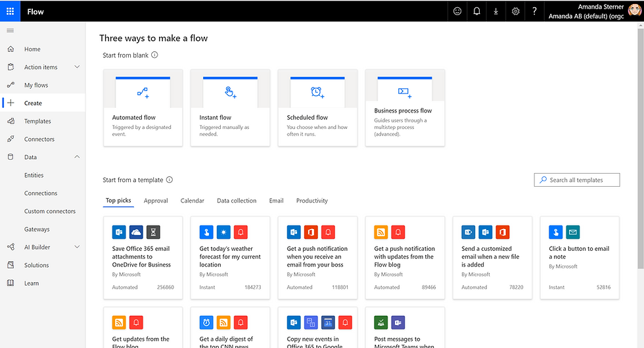Click the Scheduled flow alarm clock icon

tap(317, 92)
